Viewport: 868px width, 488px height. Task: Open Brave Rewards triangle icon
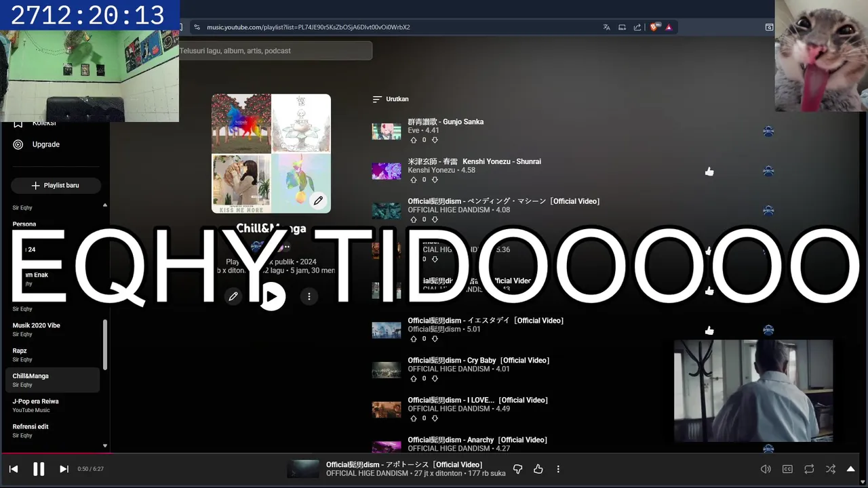[x=668, y=27]
